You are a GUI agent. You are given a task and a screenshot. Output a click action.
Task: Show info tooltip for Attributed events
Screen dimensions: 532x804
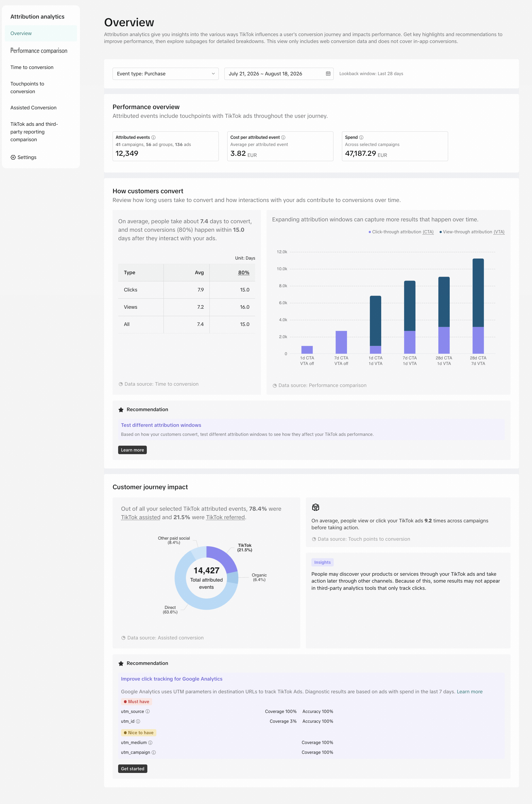point(153,137)
